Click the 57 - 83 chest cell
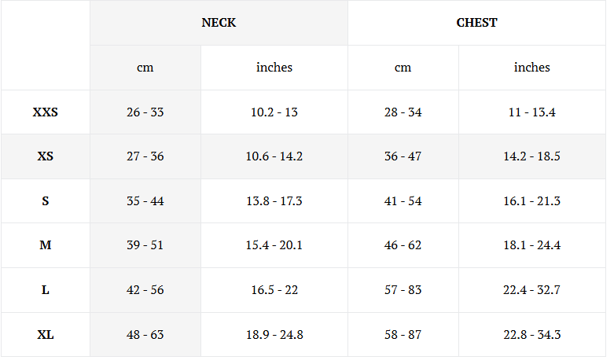This screenshot has height=364, width=614. (x=403, y=290)
